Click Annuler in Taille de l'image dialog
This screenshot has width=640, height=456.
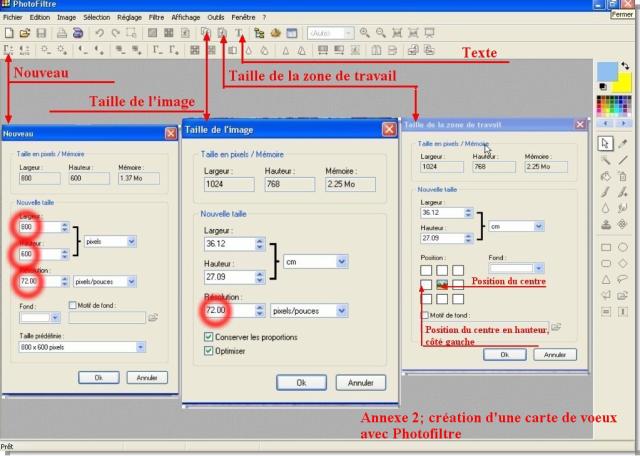[361, 383]
